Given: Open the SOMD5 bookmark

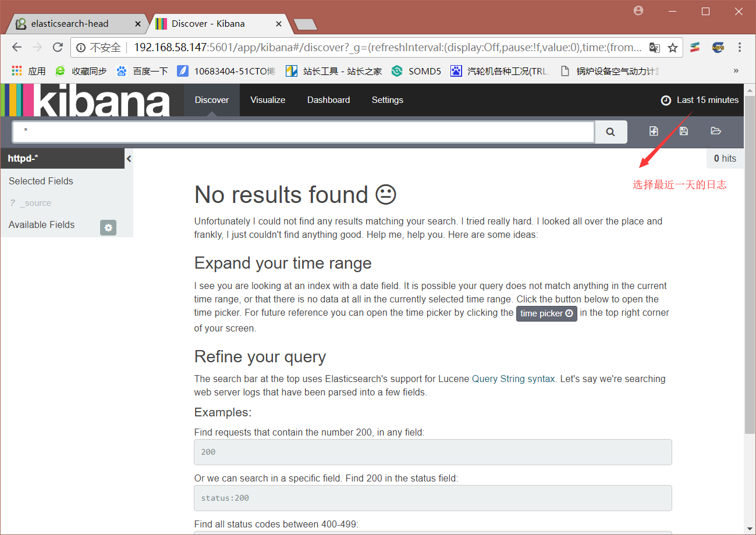Looking at the screenshot, I should (x=416, y=71).
